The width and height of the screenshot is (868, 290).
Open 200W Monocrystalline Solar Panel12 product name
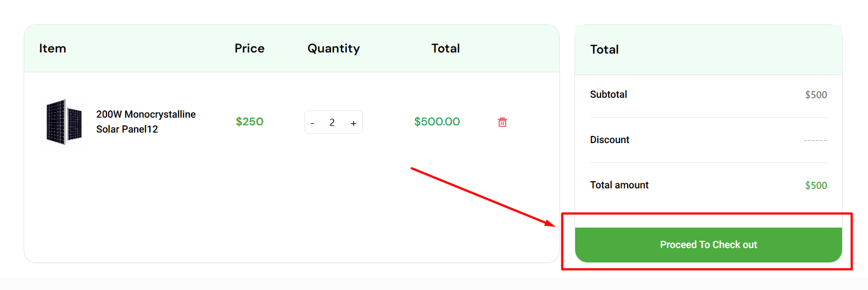tap(146, 122)
